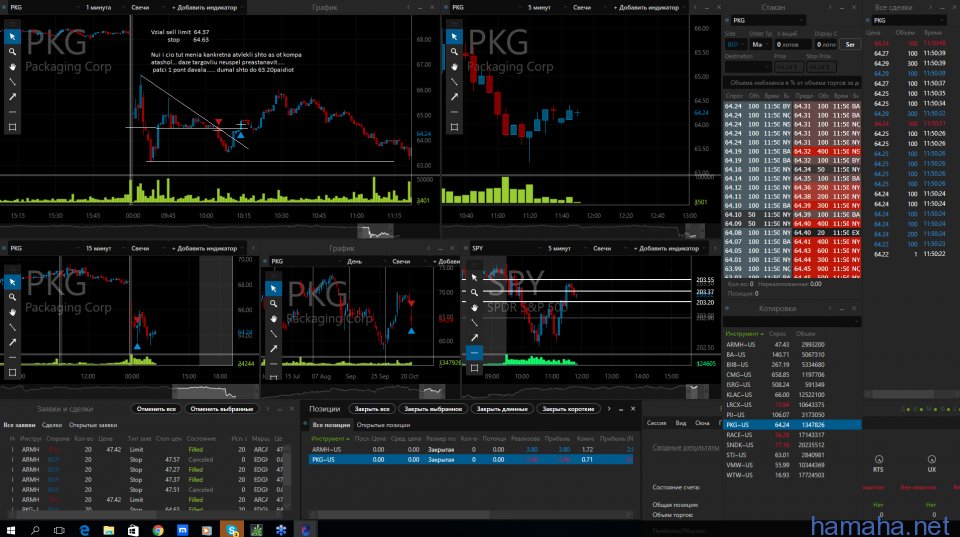Select the trend line tool in 1-minute PKG chart
The image size is (960, 537).
12,82
